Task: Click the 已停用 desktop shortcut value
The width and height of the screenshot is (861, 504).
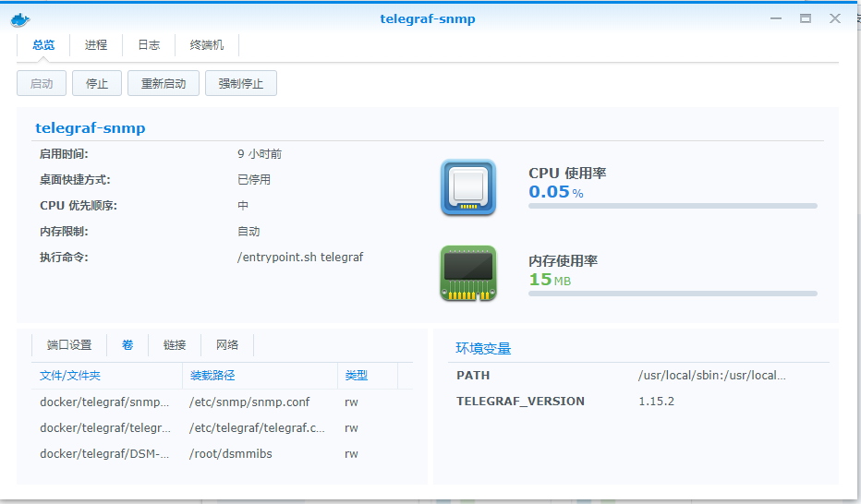Action: point(254,180)
